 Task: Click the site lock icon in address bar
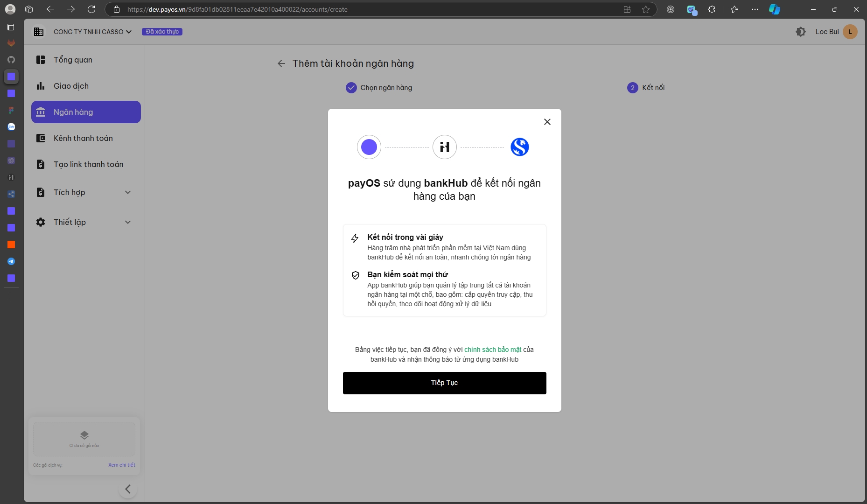[117, 9]
